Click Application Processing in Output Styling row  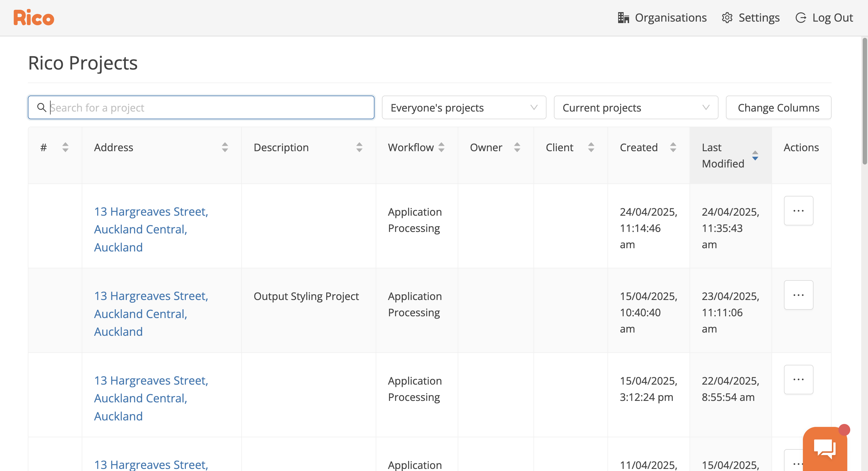pos(414,304)
